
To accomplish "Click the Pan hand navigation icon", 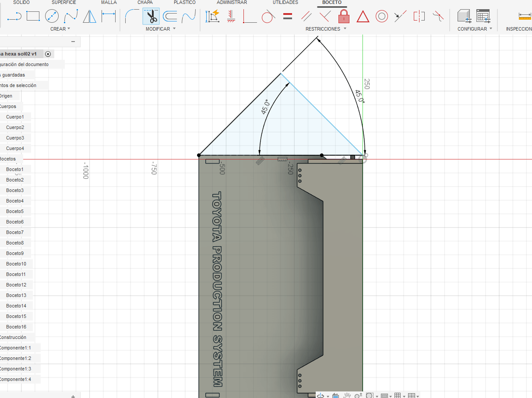I will click(x=347, y=395).
